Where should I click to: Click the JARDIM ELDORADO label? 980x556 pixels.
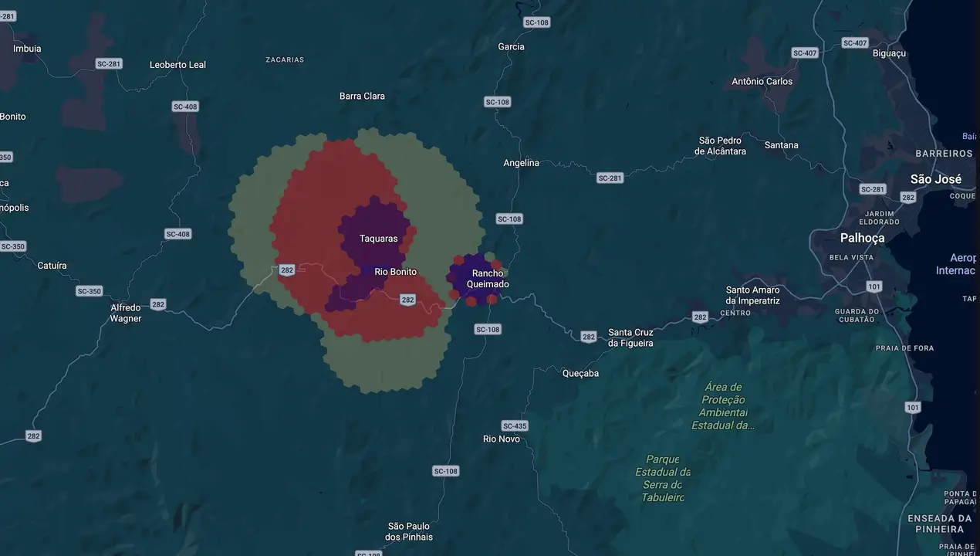click(880, 218)
